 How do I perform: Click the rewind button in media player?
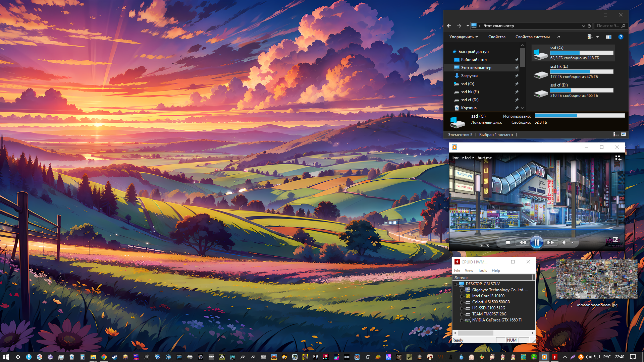tap(523, 242)
